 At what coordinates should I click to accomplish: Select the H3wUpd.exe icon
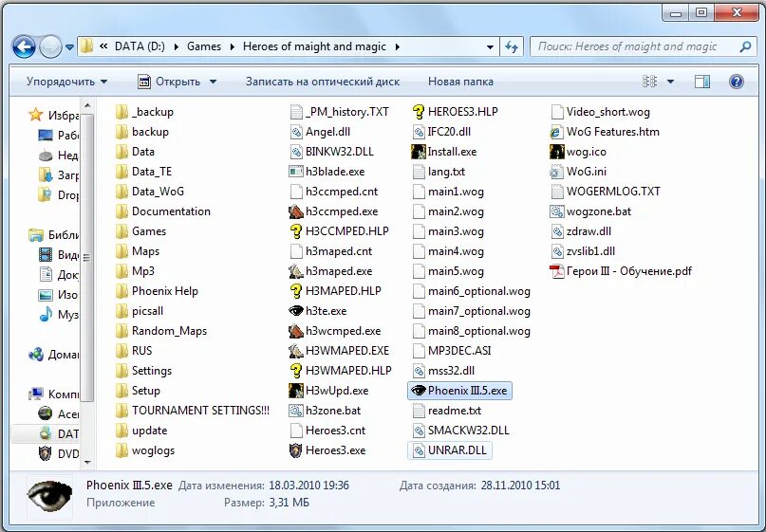point(295,391)
